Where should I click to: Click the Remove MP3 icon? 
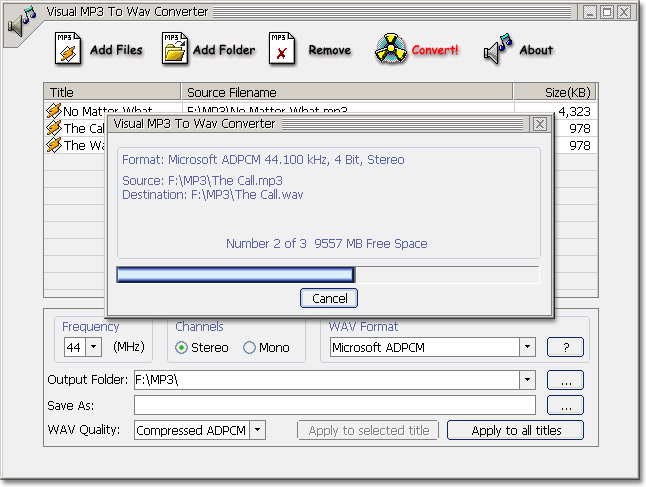tap(282, 49)
